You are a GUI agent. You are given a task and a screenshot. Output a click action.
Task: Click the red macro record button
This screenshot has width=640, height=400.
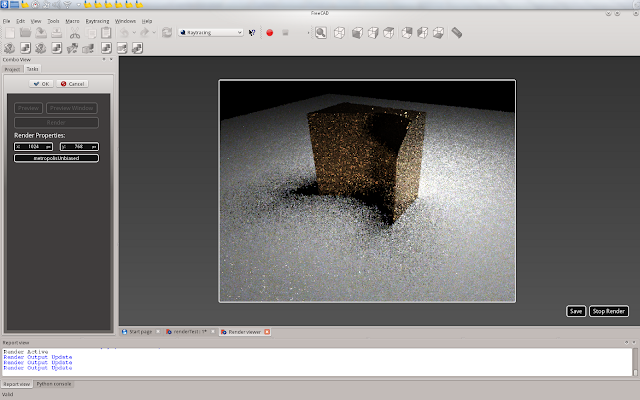pos(270,33)
